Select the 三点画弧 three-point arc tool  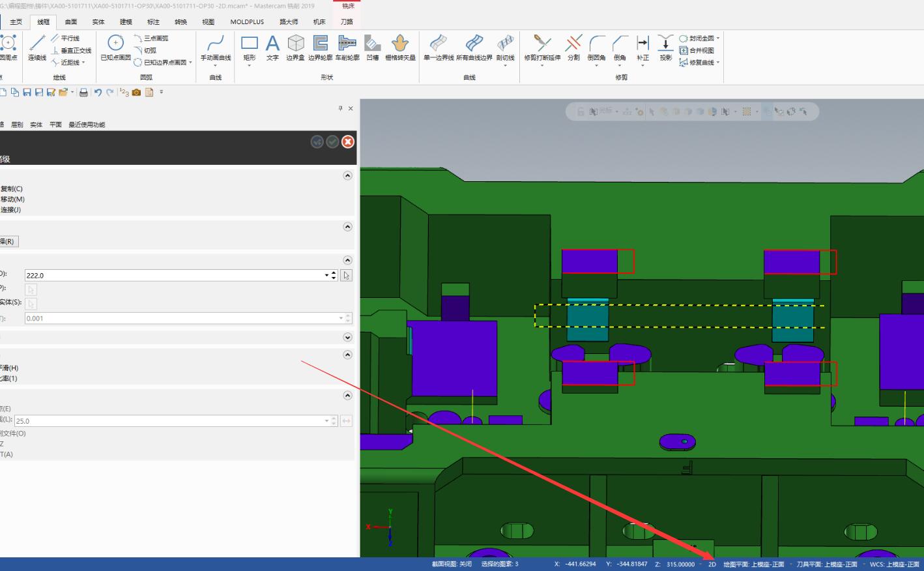click(x=151, y=38)
